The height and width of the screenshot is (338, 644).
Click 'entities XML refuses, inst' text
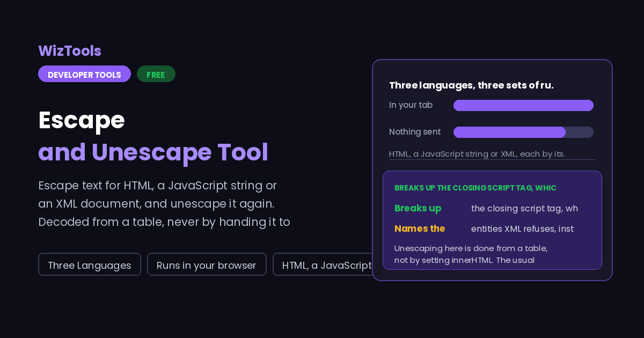[x=522, y=229]
